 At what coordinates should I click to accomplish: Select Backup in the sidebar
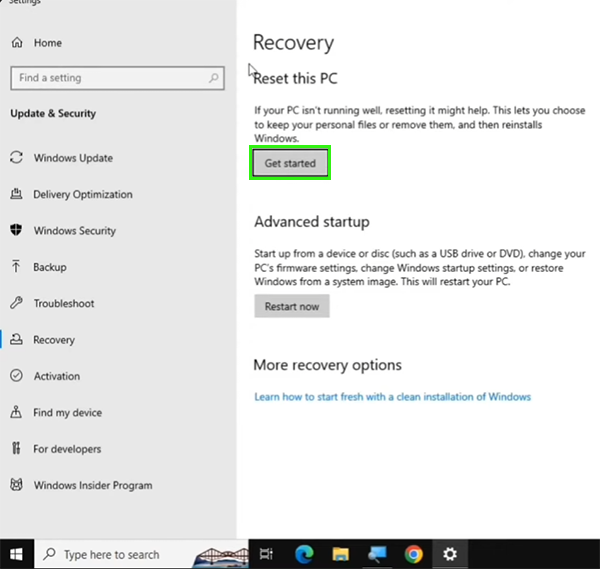[x=50, y=267]
